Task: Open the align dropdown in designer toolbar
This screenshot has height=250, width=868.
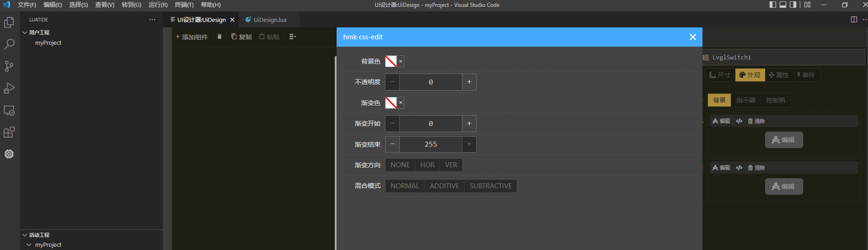Action: [293, 37]
